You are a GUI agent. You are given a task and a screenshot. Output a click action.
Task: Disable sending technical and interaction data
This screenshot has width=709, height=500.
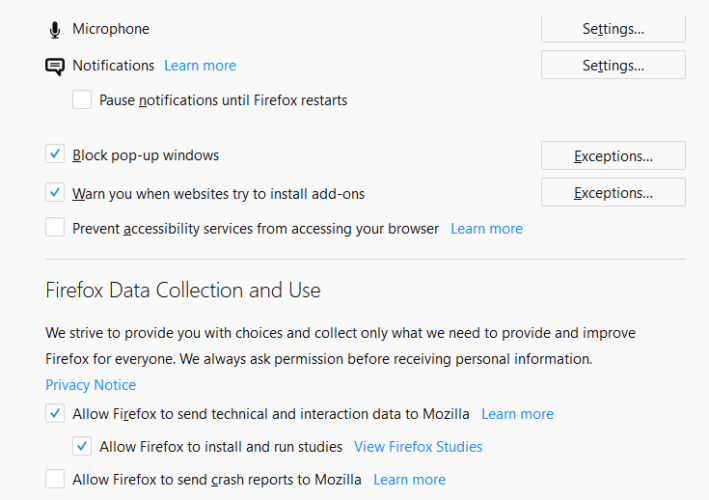pos(55,413)
